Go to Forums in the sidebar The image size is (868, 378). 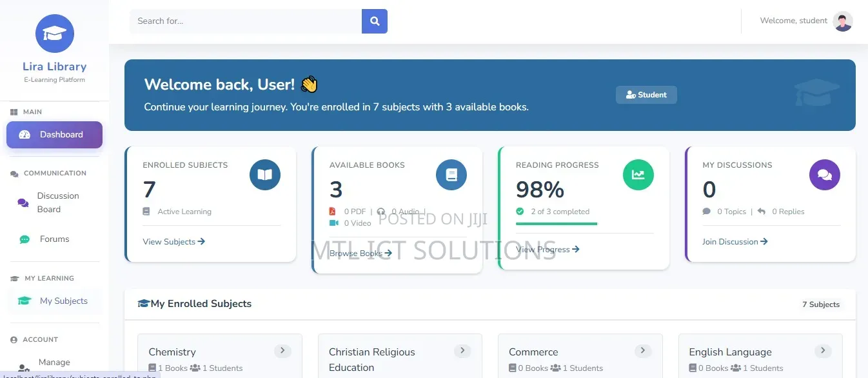point(54,239)
